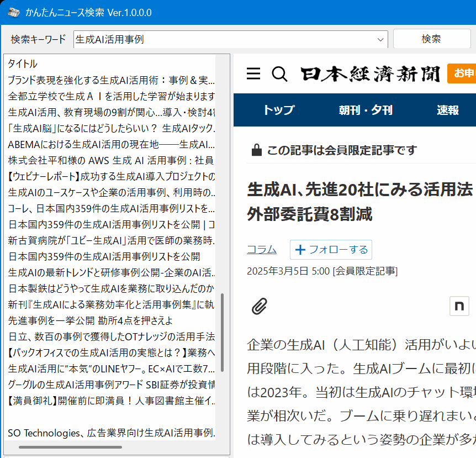Screen dimensions: 476x458
Task: Click the 検索キーワード input field
Action: [230, 39]
